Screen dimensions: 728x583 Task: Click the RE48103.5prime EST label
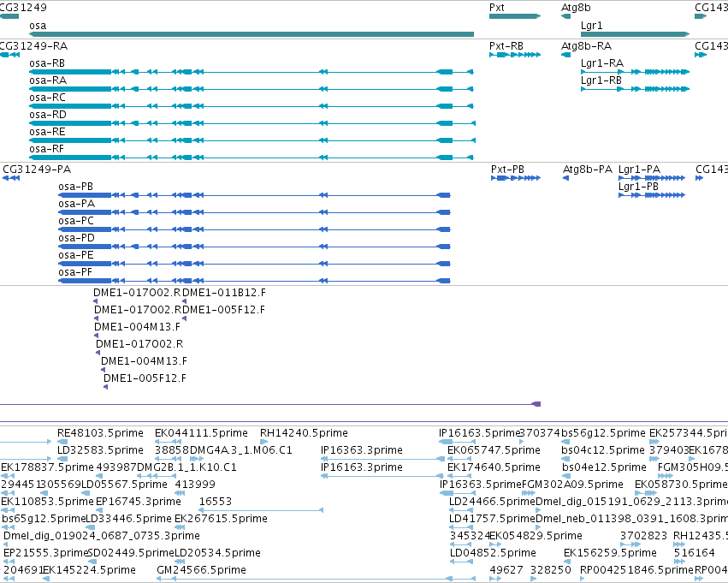coord(100,433)
